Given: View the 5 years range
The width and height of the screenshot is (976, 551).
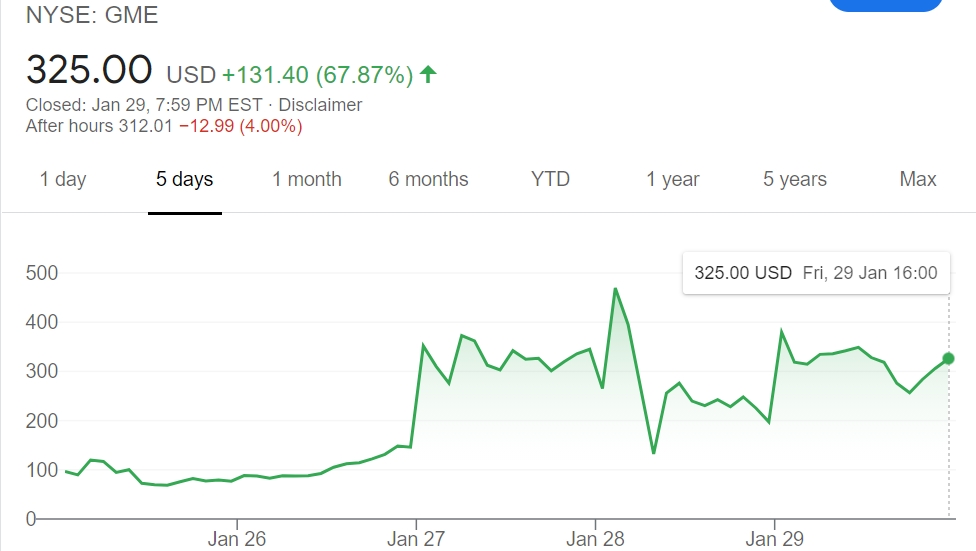Looking at the screenshot, I should pyautogui.click(x=795, y=179).
